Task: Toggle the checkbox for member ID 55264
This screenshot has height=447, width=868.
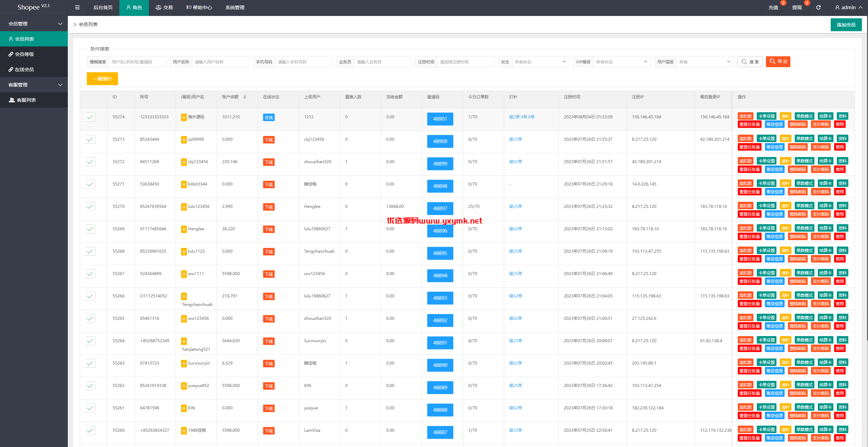Action: (90, 341)
